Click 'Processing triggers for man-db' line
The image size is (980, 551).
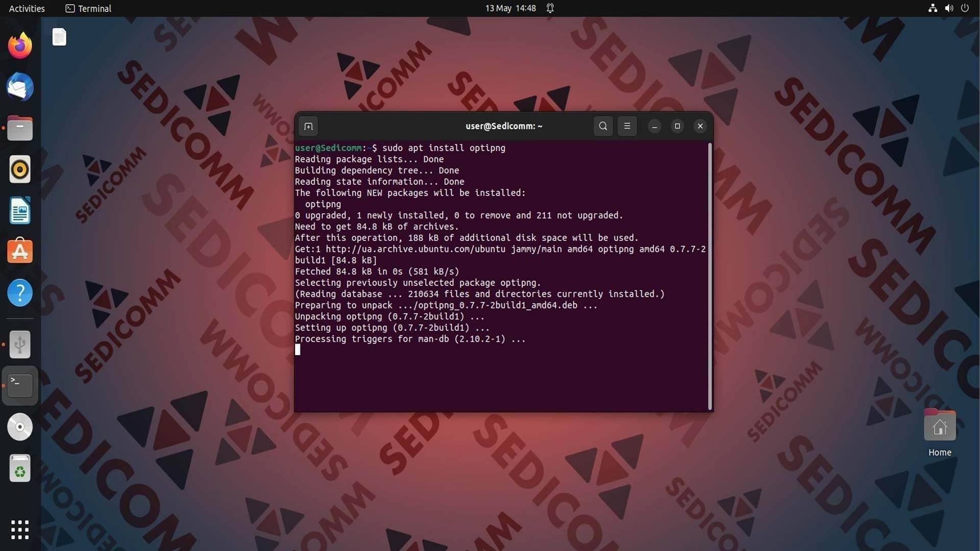pos(410,339)
